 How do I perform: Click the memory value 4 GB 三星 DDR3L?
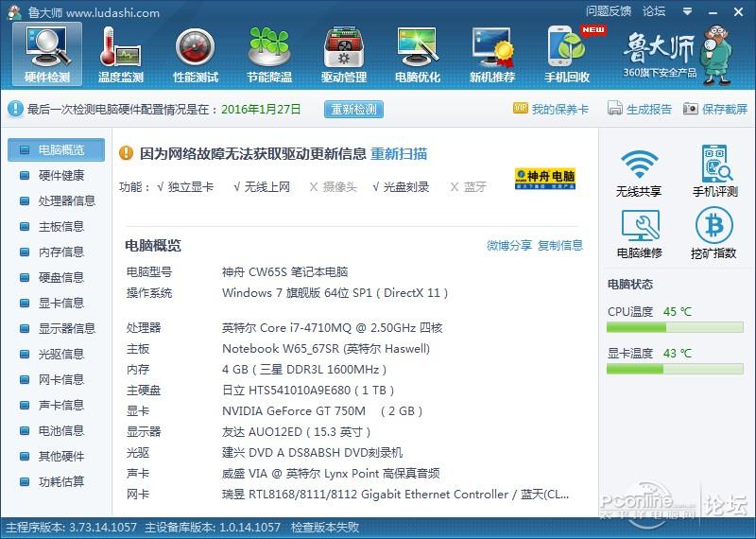tap(304, 369)
